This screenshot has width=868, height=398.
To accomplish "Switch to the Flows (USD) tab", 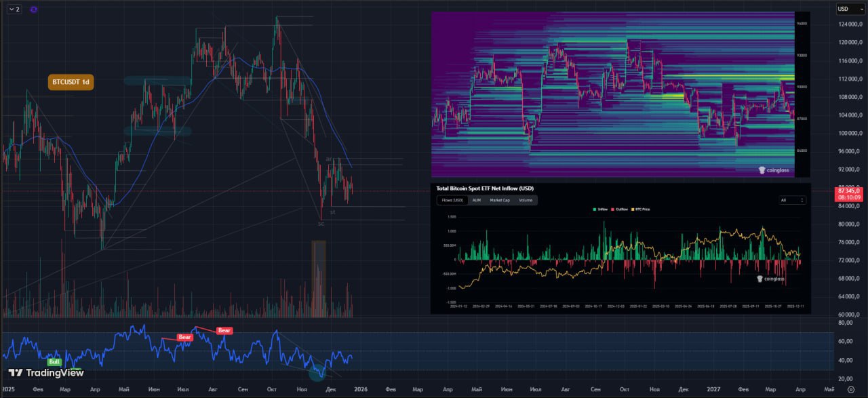I will [452, 200].
